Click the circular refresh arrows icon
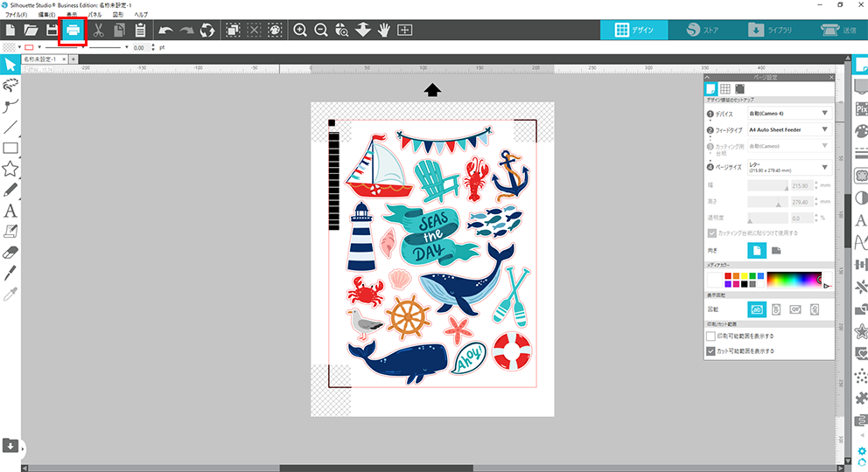The height and width of the screenshot is (472, 868). coord(207,30)
